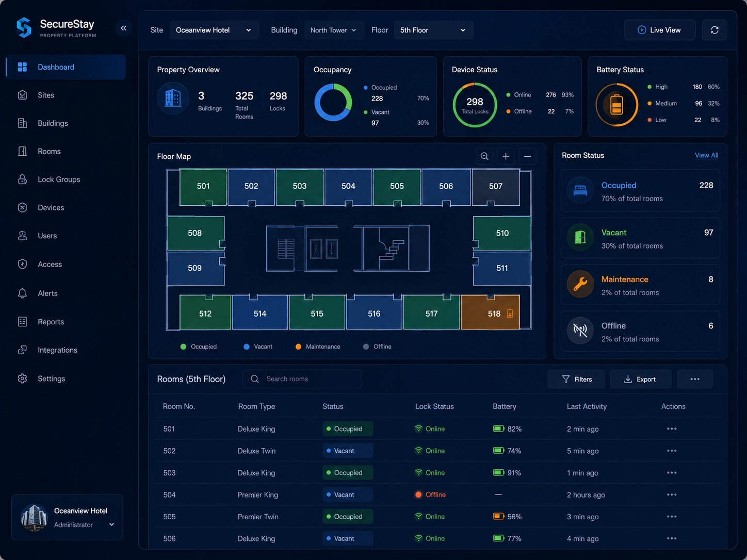Click the Filters button
The height and width of the screenshot is (560, 747).
[x=577, y=379]
